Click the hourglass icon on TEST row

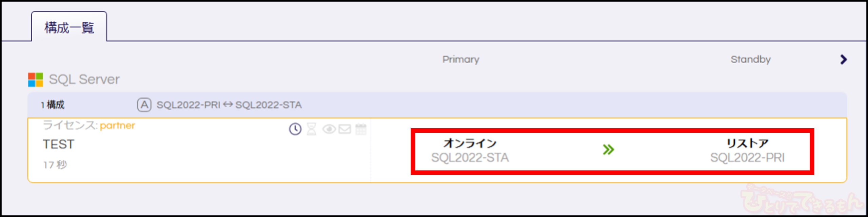click(311, 129)
